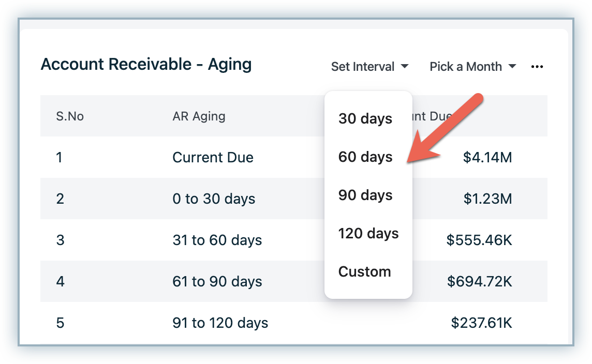Click the Account Receivable - Aging title
The height and width of the screenshot is (364, 592).
click(146, 65)
